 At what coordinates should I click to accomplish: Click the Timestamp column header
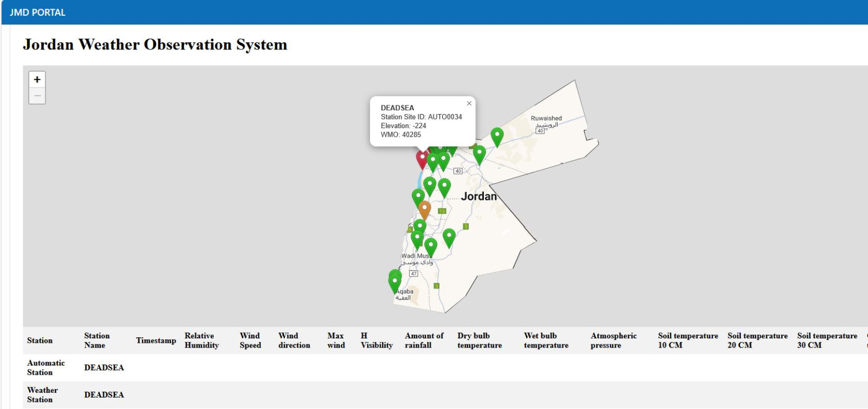(156, 341)
